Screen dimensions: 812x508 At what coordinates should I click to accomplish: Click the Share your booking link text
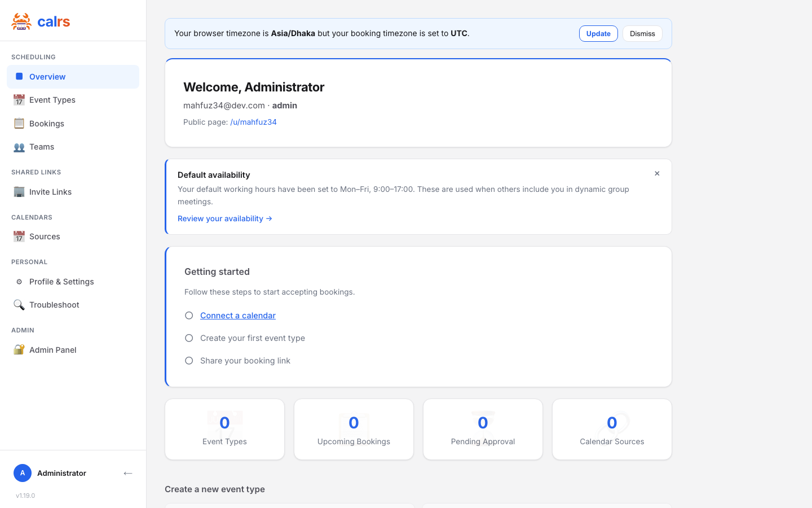pos(245,361)
